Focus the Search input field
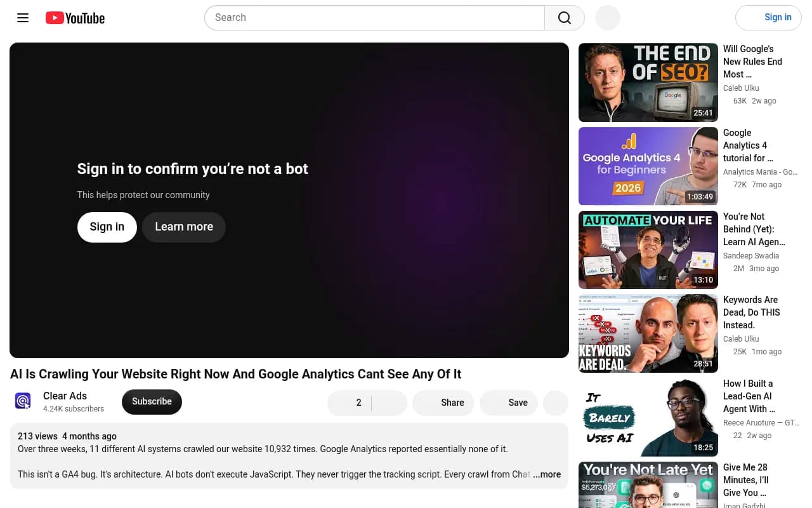The image size is (812, 508). [x=374, y=18]
